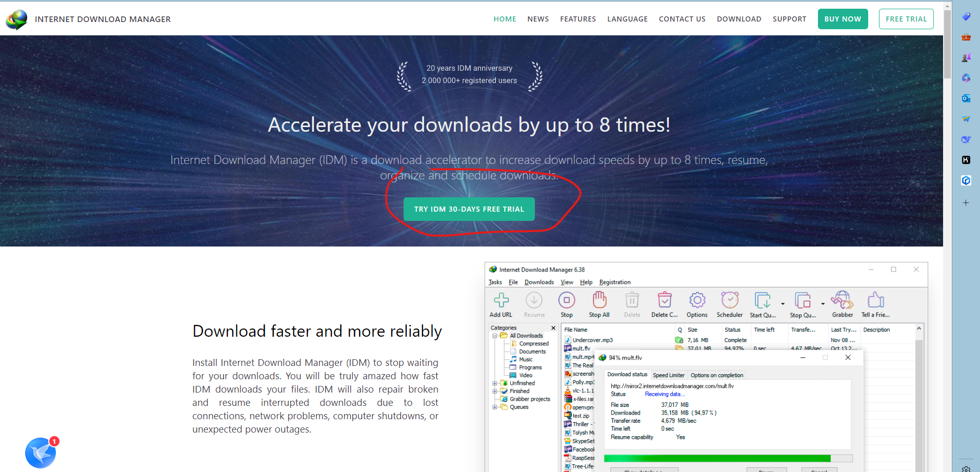Open the black K icon in sidebar
Viewport: 980px width, 472px height.
966,160
